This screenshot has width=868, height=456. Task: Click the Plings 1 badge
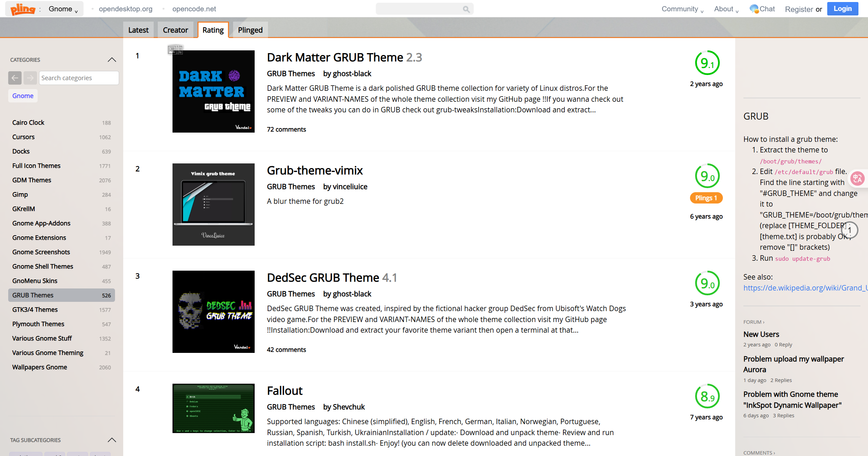pos(706,198)
